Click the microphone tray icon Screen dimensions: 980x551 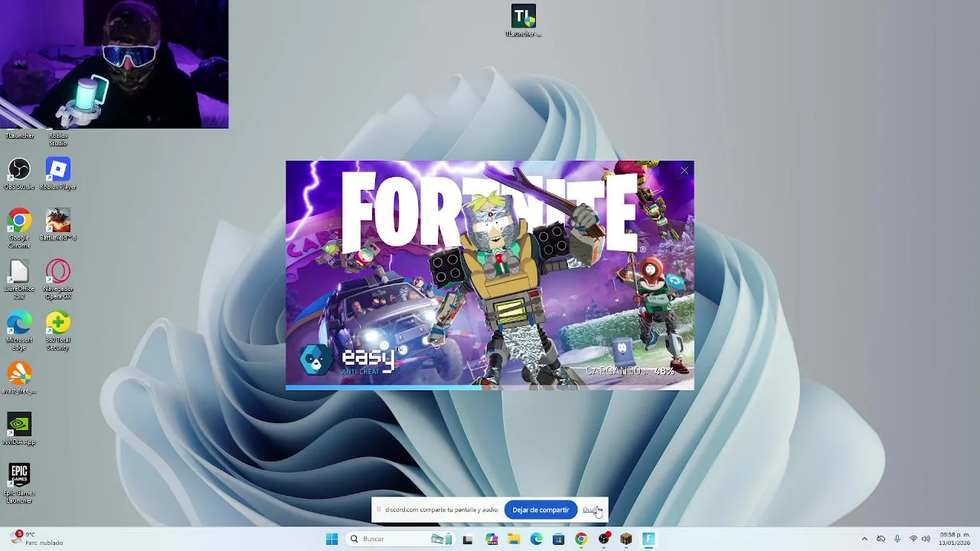tap(897, 539)
